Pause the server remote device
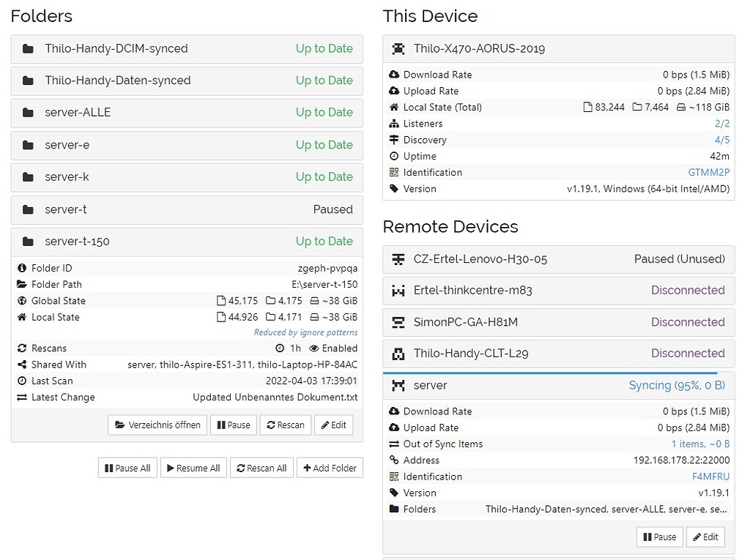This screenshot has width=750, height=560. 658,537
